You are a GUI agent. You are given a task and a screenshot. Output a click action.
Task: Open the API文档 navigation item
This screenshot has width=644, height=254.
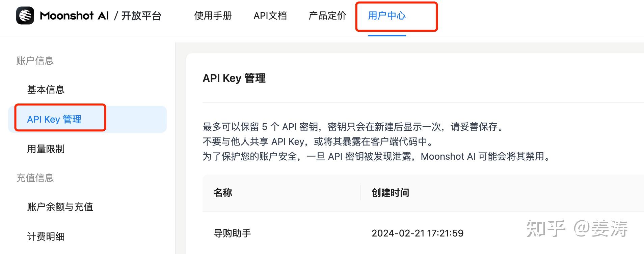pyautogui.click(x=270, y=15)
